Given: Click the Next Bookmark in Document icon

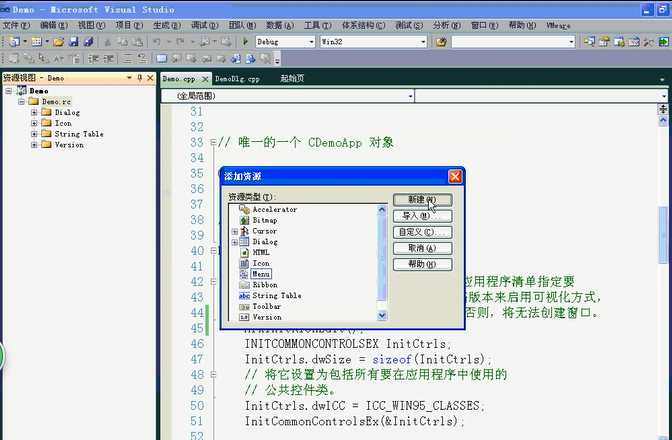Looking at the screenshot, I should coord(250,58).
